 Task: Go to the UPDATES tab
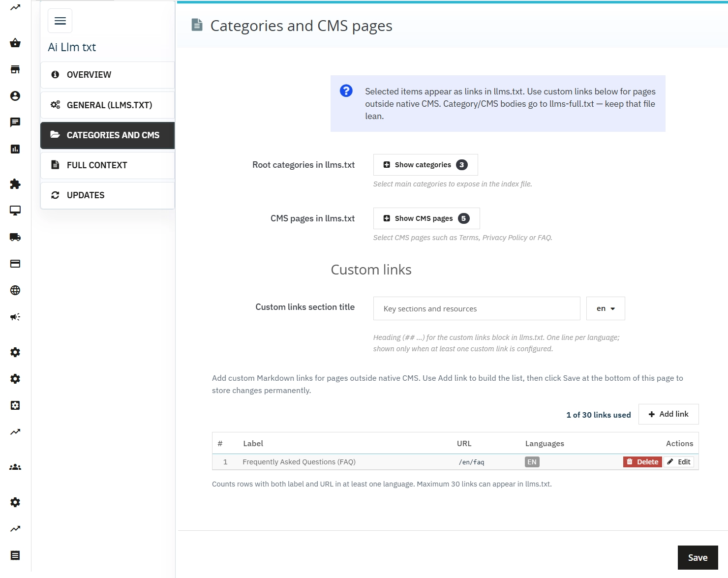click(107, 195)
